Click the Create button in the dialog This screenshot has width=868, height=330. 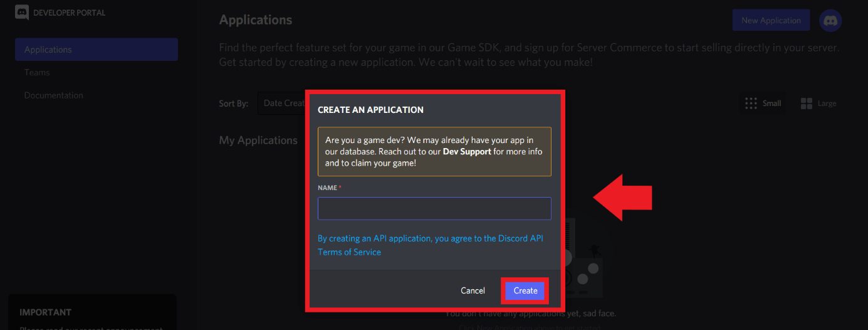[x=525, y=290]
